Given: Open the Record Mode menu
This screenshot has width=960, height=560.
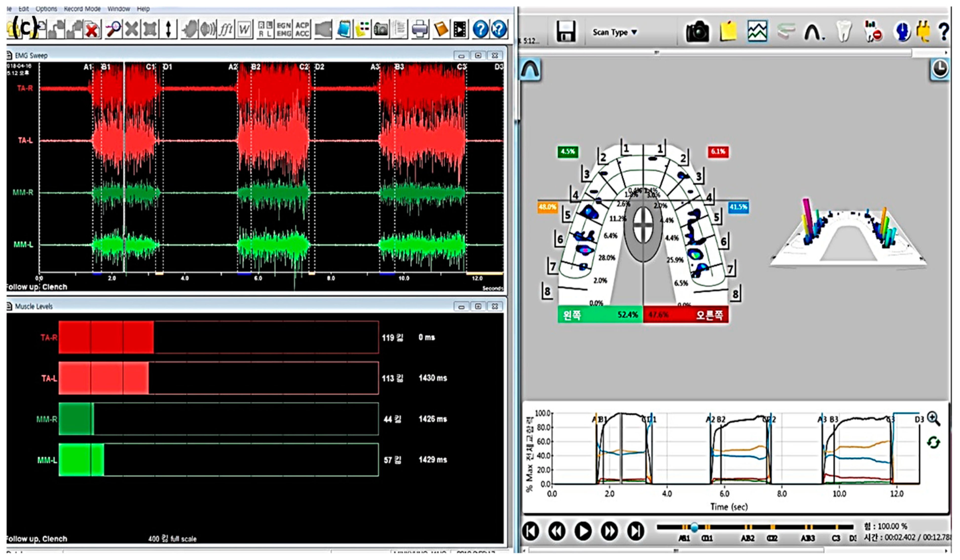Looking at the screenshot, I should pyautogui.click(x=82, y=8).
